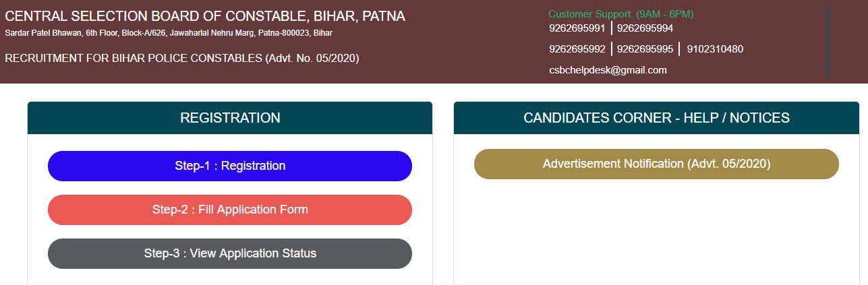Click the empty area below Step-3 button
Screen dimensions: 868x285
click(230, 277)
